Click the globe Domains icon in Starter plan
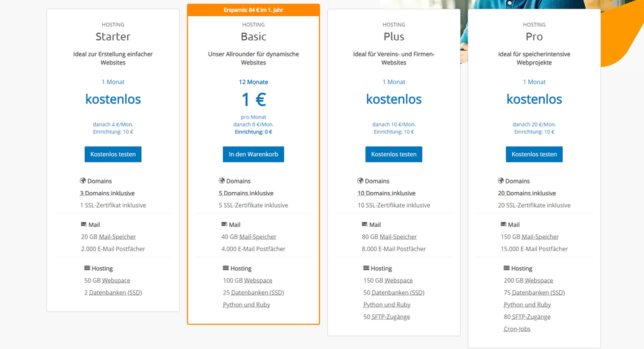This screenshot has width=644, height=349. pos(83,181)
